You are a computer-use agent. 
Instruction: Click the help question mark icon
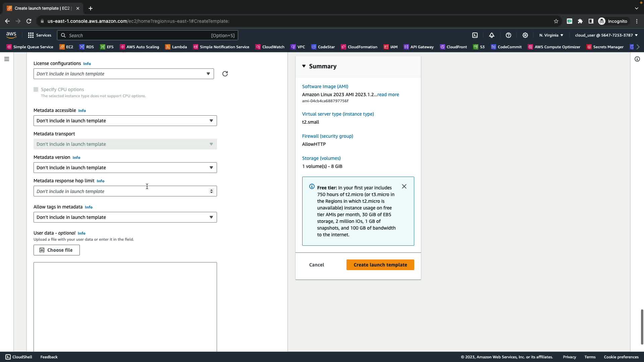pyautogui.click(x=508, y=35)
